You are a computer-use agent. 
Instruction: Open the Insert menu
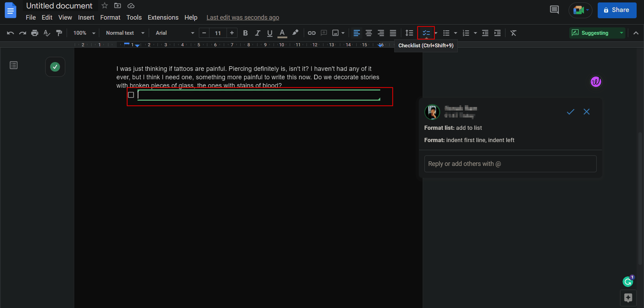click(x=86, y=18)
